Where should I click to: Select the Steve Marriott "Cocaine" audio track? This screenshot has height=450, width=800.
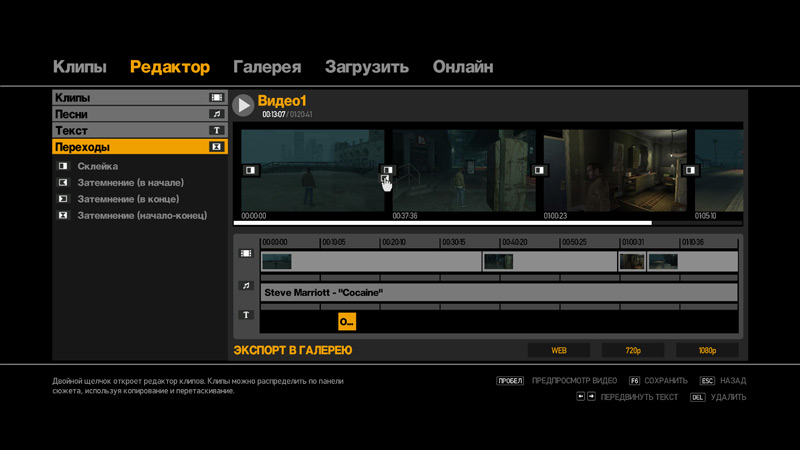point(498,293)
